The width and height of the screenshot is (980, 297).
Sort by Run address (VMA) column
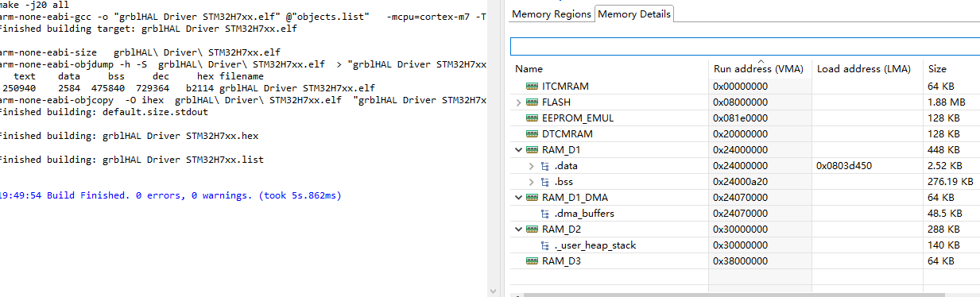point(760,68)
